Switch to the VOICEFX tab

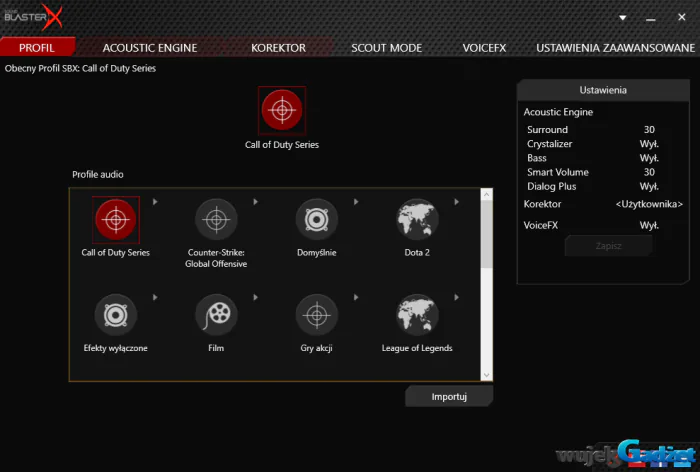click(x=484, y=48)
